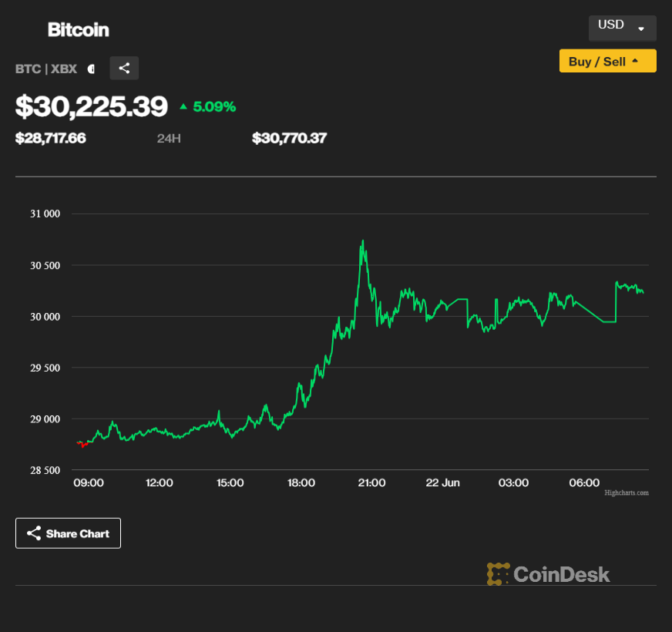Click the $30,225.39 current price

(91, 106)
